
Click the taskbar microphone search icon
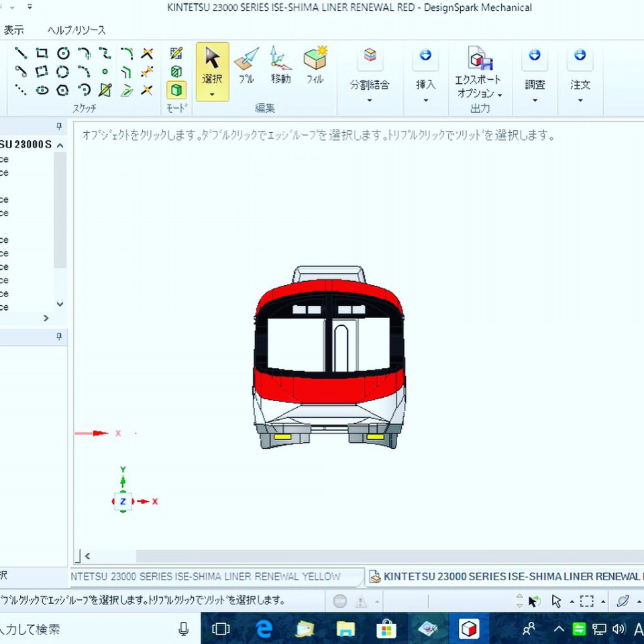[x=184, y=629]
